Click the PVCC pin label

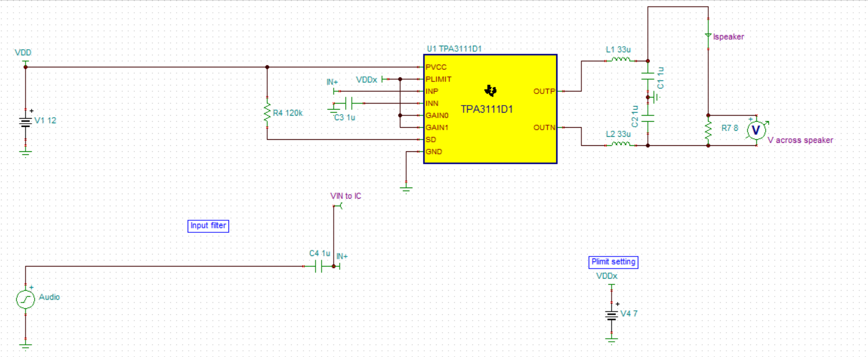436,67
